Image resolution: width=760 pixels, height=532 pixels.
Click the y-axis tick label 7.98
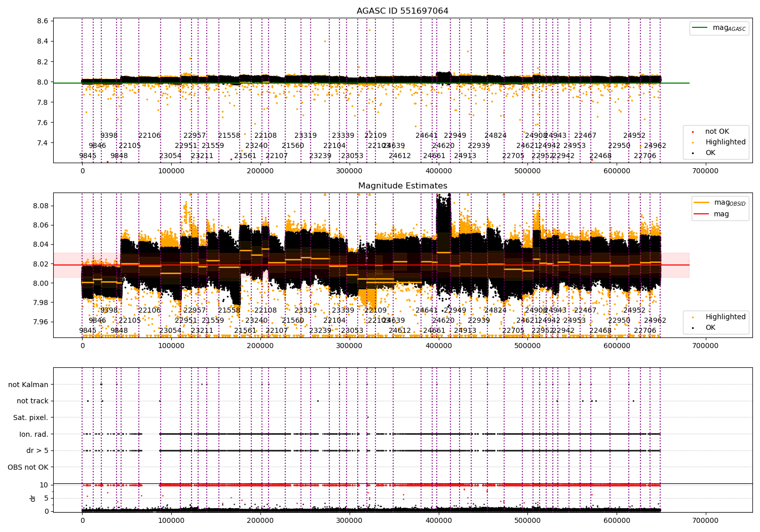[x=41, y=302]
